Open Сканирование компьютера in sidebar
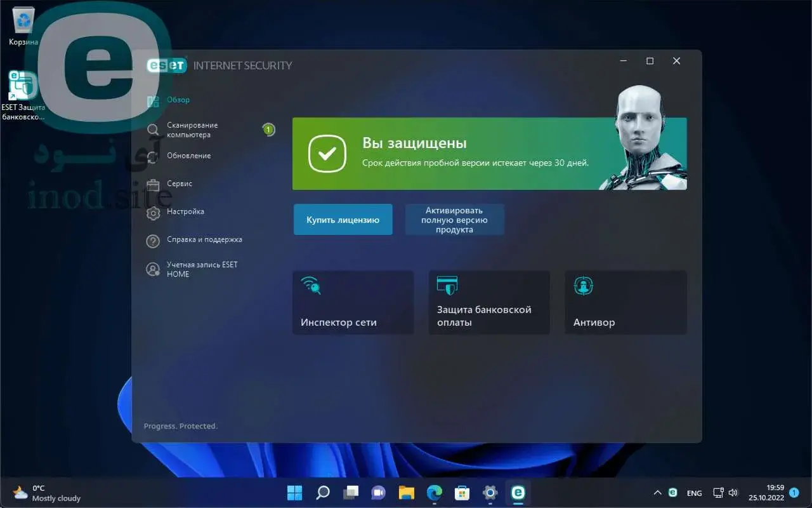This screenshot has width=812, height=508. click(192, 130)
